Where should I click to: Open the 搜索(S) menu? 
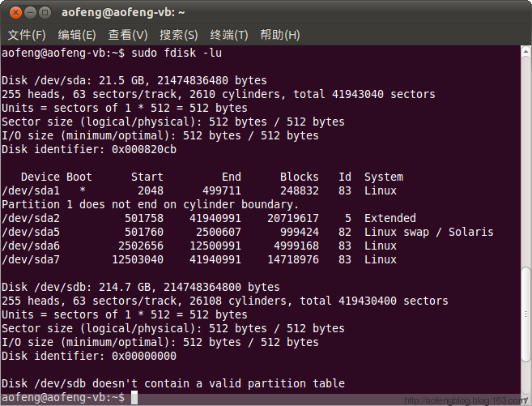(x=178, y=35)
